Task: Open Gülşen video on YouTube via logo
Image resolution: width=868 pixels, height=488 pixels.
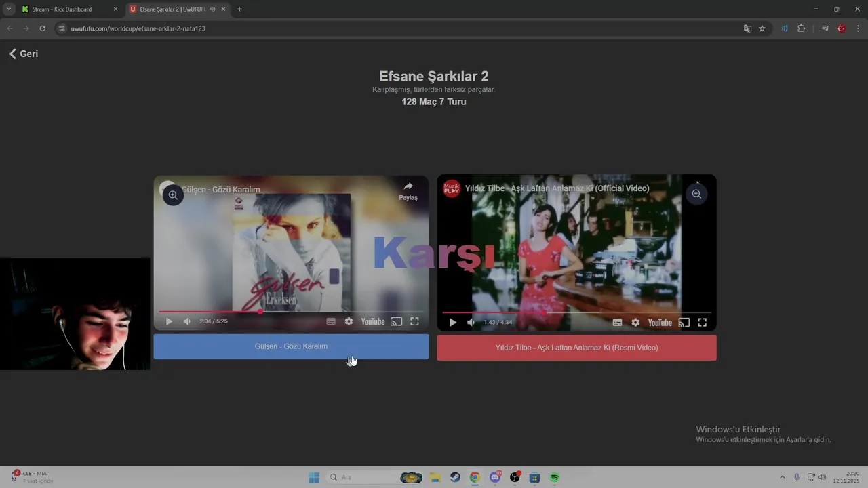Action: coord(373,321)
